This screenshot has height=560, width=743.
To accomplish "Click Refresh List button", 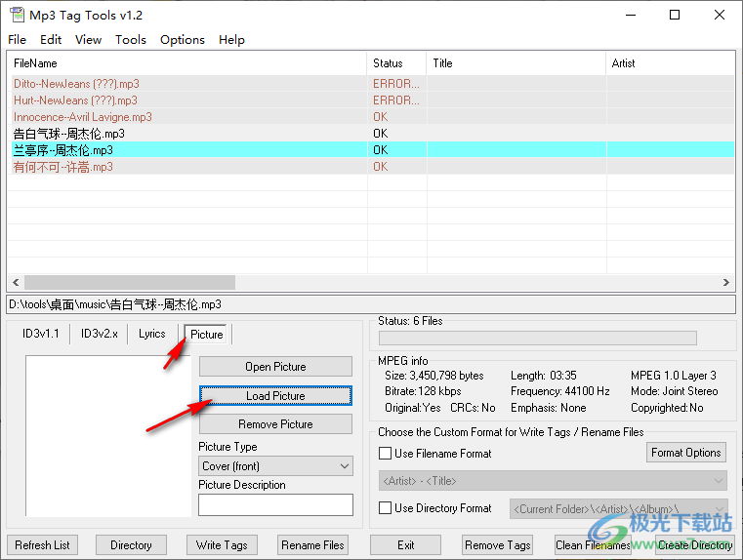I will pyautogui.click(x=42, y=545).
